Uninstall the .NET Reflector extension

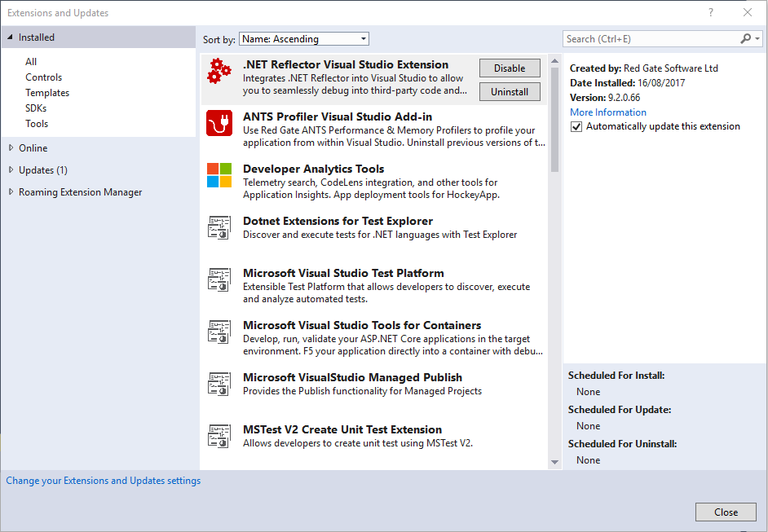point(510,91)
